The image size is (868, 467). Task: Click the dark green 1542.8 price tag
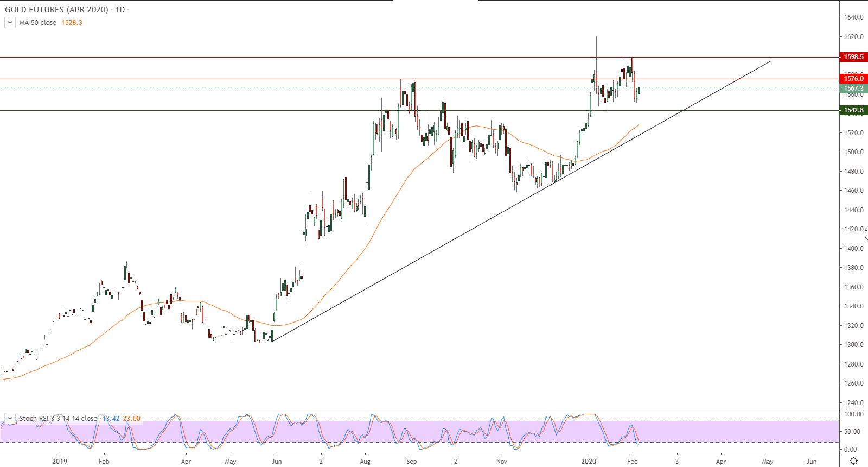pos(854,110)
